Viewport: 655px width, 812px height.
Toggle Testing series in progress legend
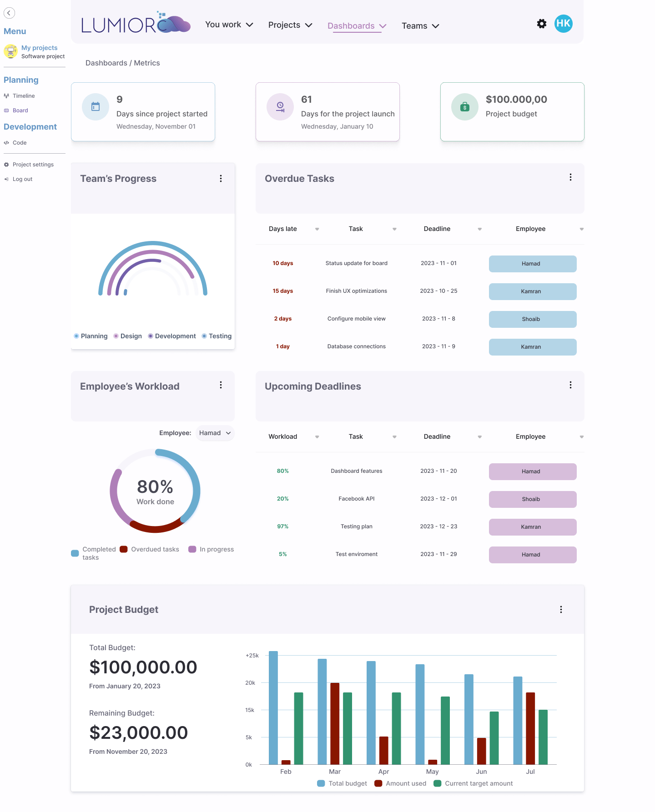[x=217, y=336]
